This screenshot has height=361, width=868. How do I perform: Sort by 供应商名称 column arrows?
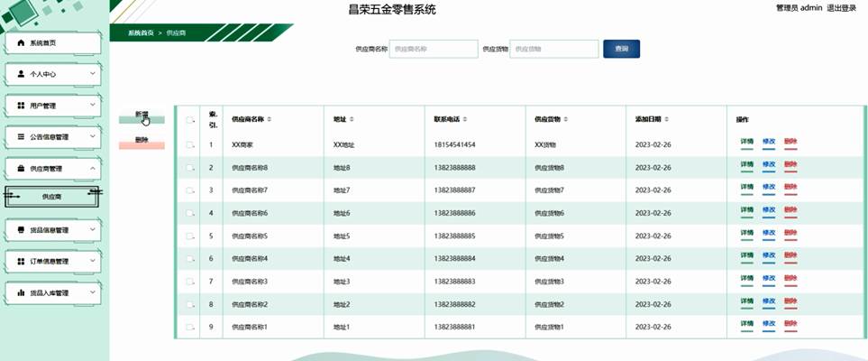coord(270,120)
